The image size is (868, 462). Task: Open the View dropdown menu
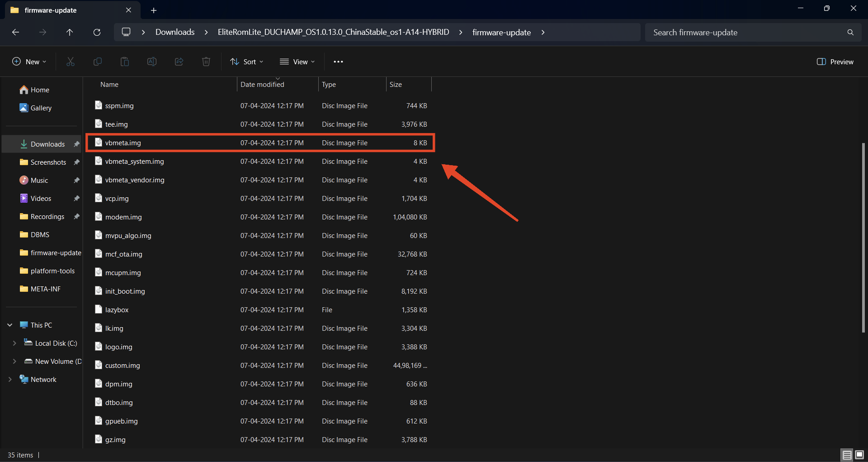(x=297, y=62)
